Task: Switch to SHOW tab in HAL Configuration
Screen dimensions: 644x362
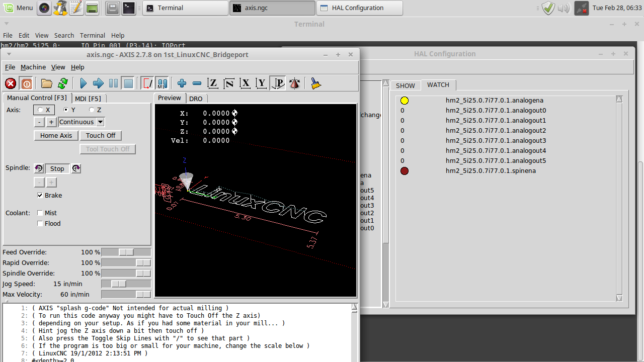Action: (x=406, y=85)
